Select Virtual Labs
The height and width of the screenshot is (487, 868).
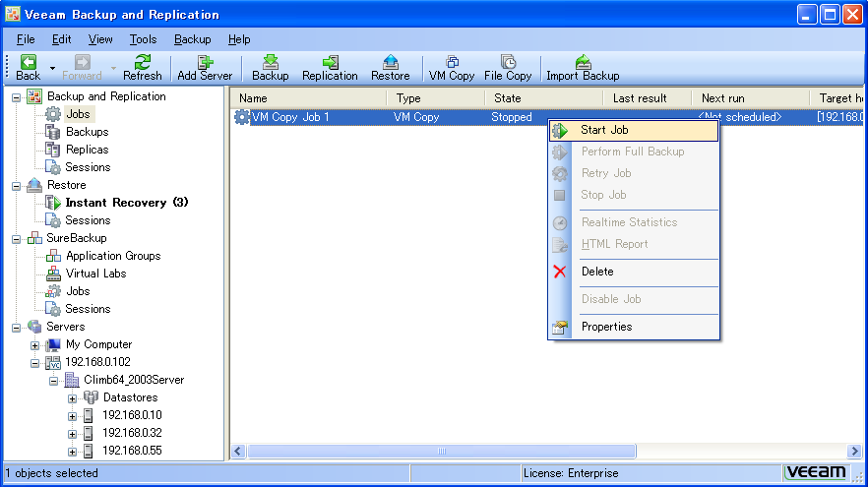click(x=95, y=274)
